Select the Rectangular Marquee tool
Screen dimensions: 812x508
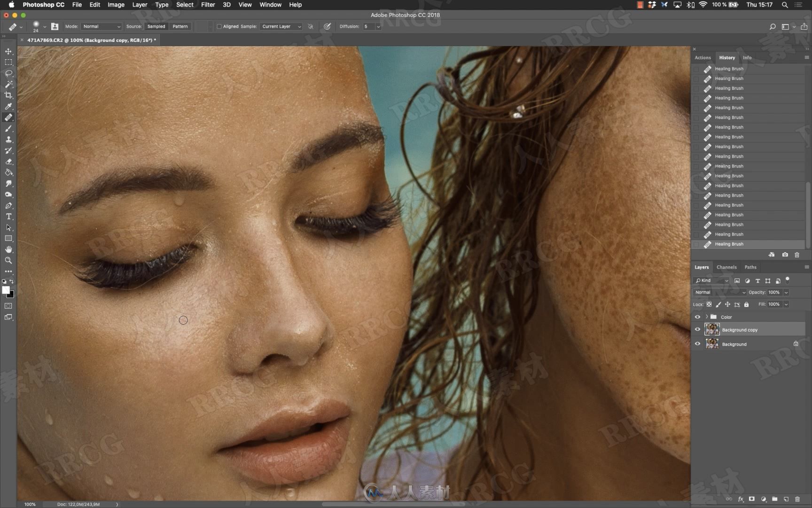pos(8,62)
